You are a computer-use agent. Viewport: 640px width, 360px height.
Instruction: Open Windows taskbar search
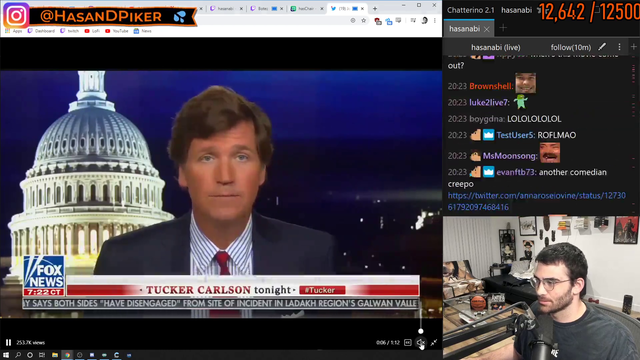18,355
